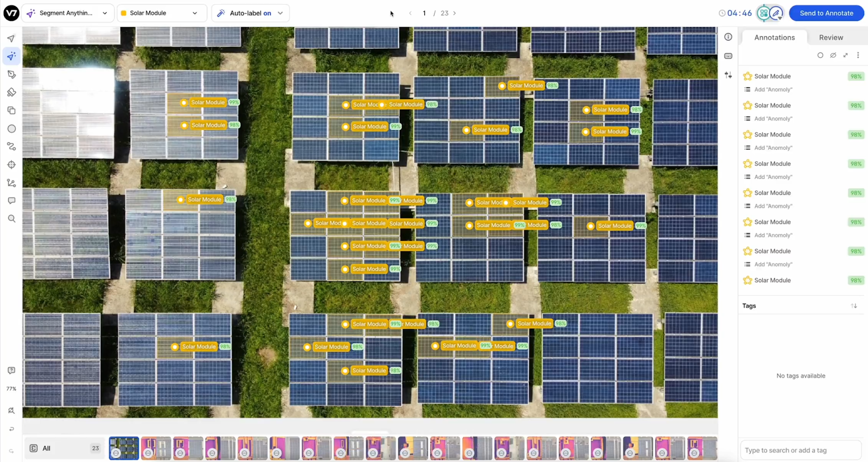The image size is (868, 462).
Task: Open the image info icon
Action: 728,37
